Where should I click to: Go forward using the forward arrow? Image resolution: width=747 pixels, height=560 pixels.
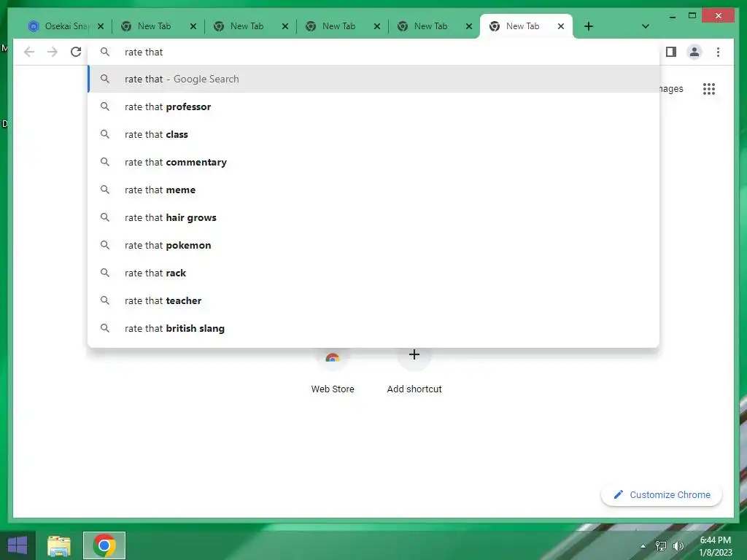click(x=53, y=52)
